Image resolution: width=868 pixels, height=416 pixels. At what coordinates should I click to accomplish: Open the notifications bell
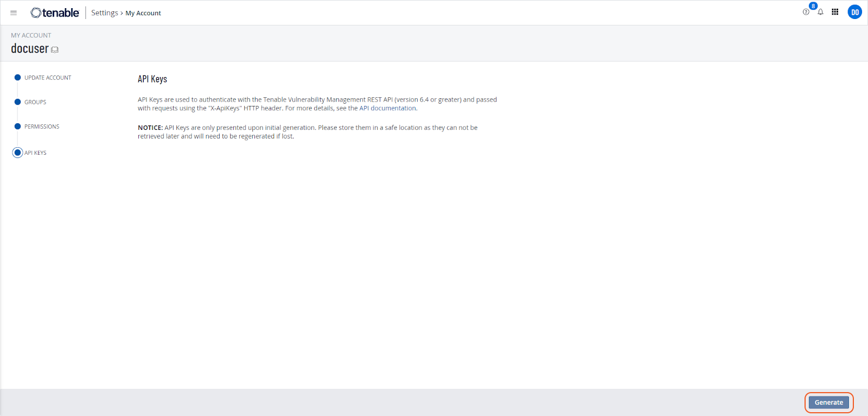(820, 12)
